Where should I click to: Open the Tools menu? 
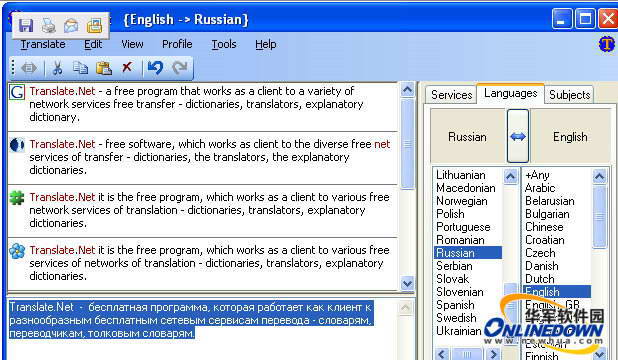tap(223, 44)
